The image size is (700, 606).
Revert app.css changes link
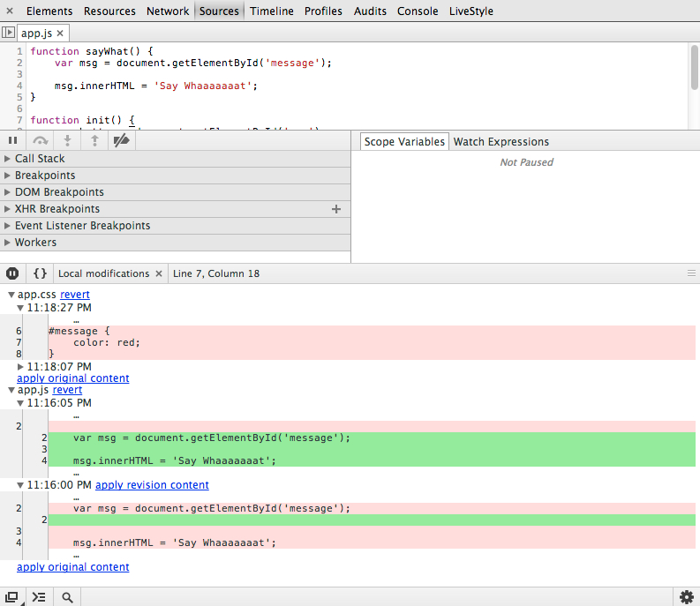[x=75, y=295]
